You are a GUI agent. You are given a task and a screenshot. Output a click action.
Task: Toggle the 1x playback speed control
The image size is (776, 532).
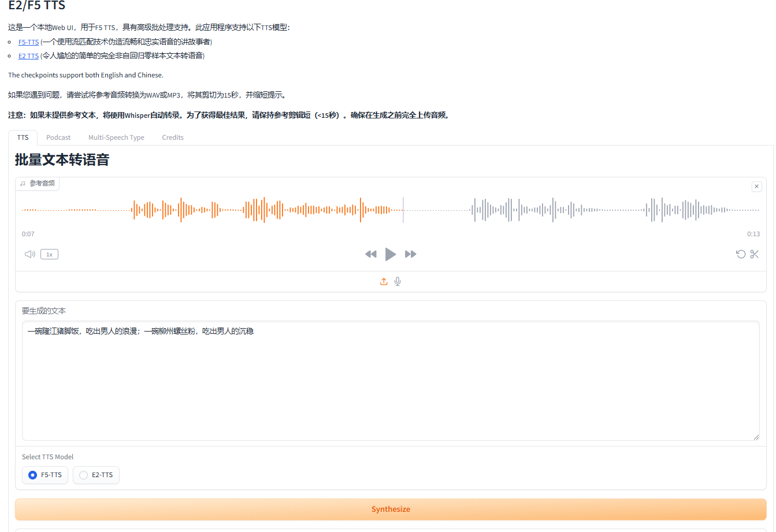coord(49,254)
